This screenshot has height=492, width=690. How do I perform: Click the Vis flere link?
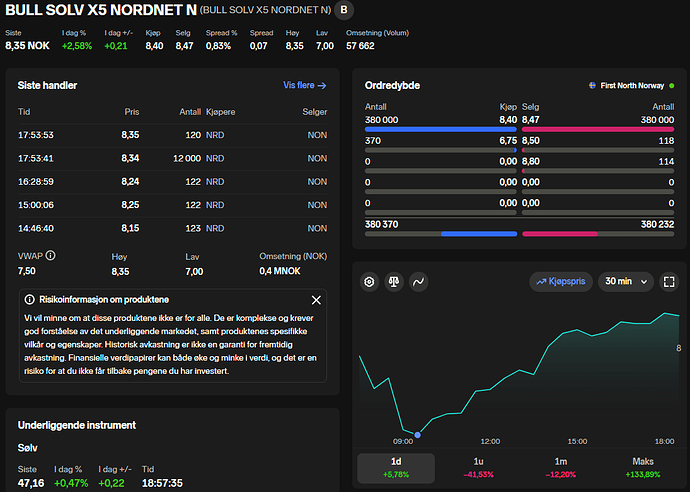(305, 85)
